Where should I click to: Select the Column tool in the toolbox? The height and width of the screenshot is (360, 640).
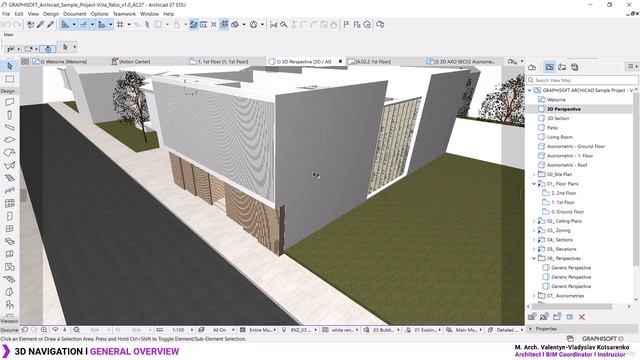pos(10,115)
